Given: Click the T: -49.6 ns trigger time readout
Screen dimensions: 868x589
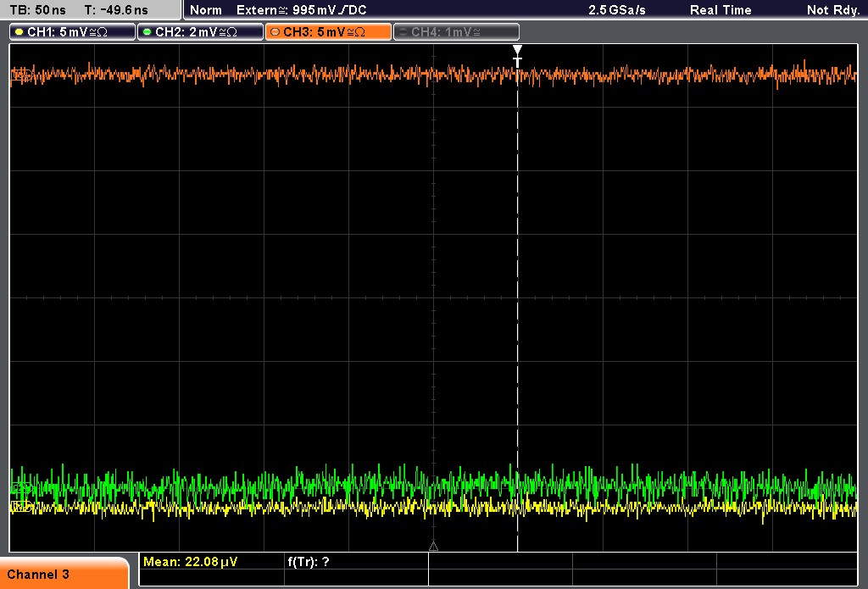Looking at the screenshot, I should pyautogui.click(x=116, y=10).
